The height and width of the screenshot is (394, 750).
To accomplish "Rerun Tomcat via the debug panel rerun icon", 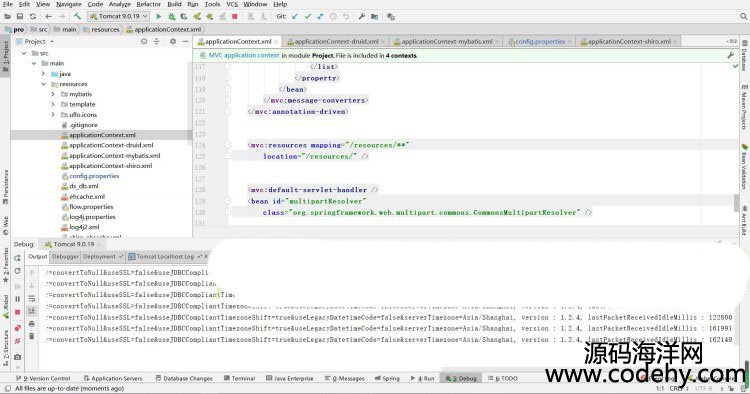I will pos(18,258).
